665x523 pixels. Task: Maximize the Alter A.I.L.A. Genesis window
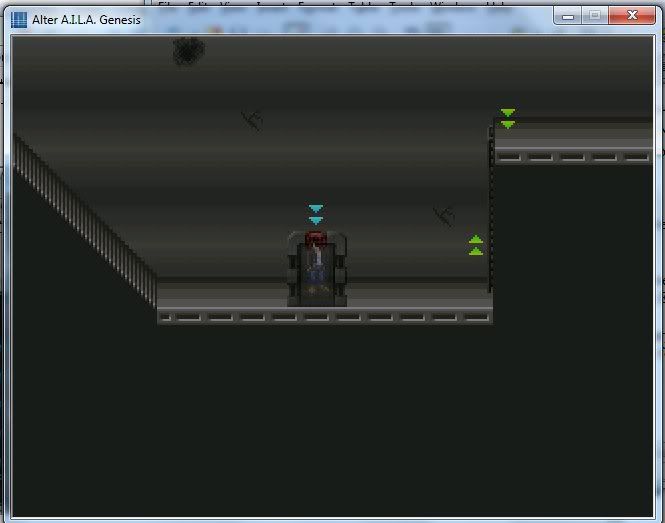click(595, 16)
